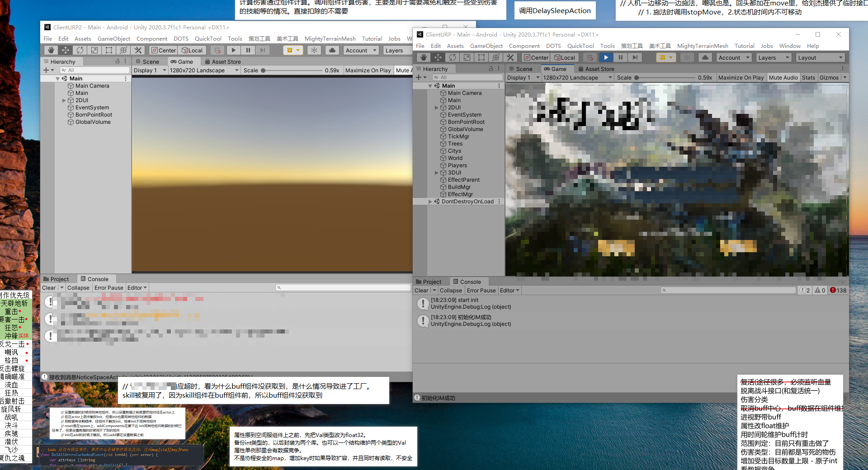868x470 pixels.
Task: Click Play button in ClientURP window
Action: click(606, 57)
